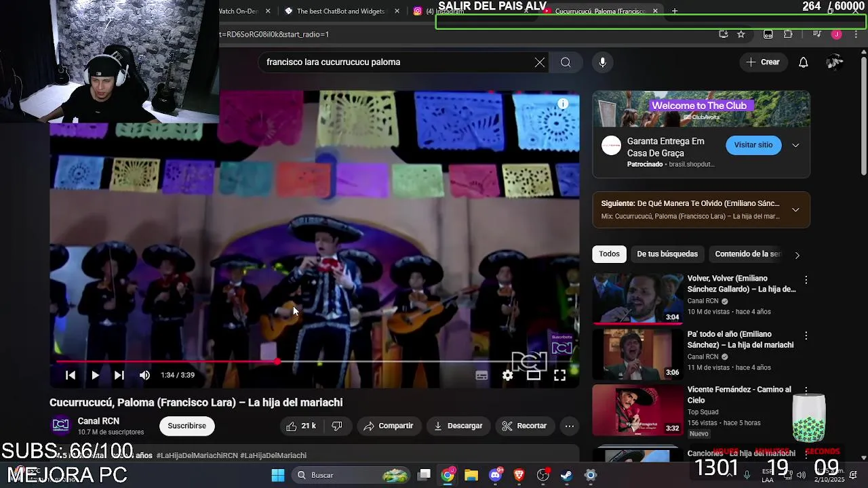Toggle subtitles in the video player
This screenshot has height=488, width=868.
(x=481, y=375)
